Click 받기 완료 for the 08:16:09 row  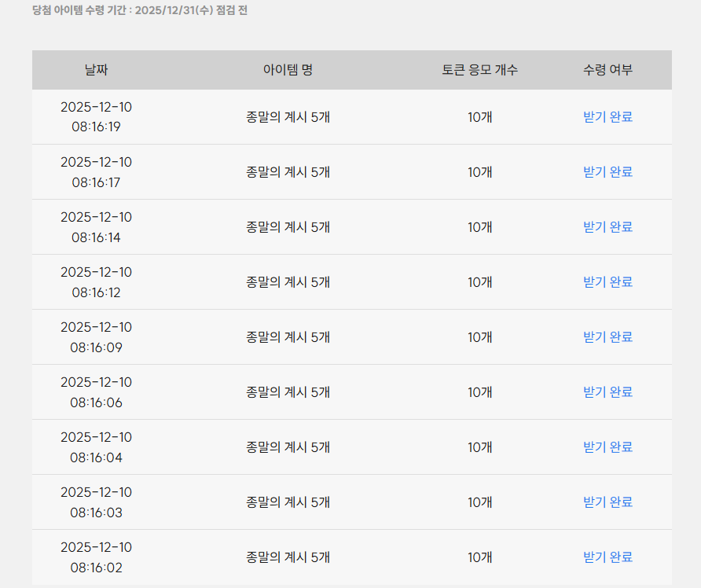(607, 337)
